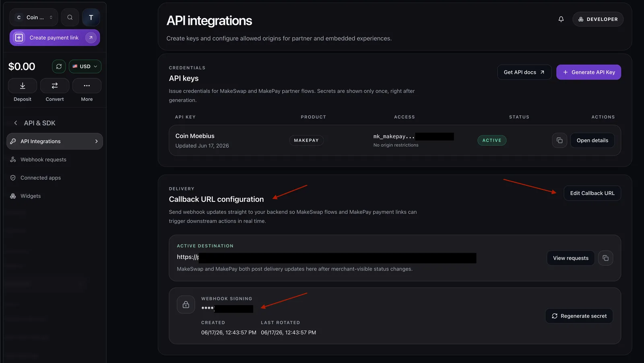Open Get API docs link

click(x=524, y=72)
